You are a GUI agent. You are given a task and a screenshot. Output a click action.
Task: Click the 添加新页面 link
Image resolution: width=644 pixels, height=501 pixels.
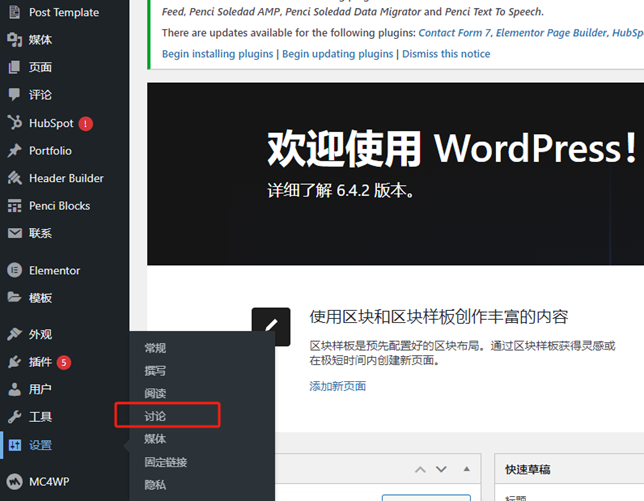point(338,386)
